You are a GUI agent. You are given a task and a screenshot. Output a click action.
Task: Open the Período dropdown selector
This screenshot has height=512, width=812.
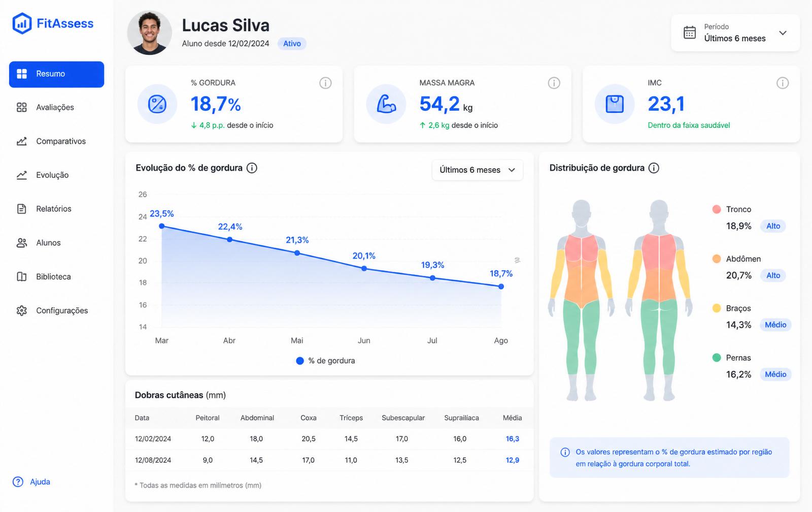735,33
